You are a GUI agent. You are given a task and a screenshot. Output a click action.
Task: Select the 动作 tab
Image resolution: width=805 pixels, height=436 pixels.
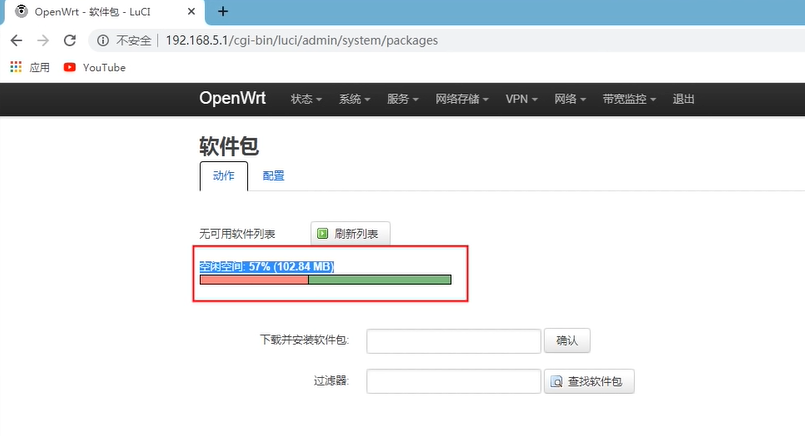click(x=224, y=176)
